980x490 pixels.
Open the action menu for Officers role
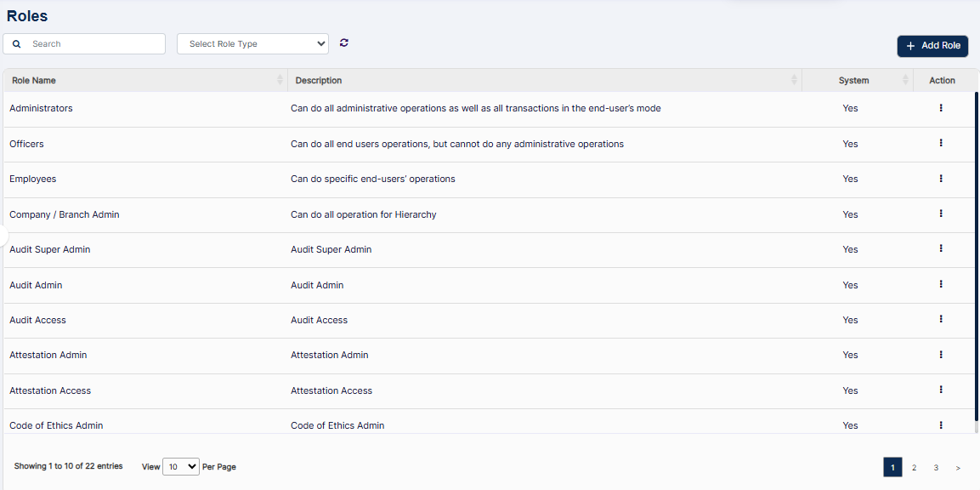(x=941, y=143)
